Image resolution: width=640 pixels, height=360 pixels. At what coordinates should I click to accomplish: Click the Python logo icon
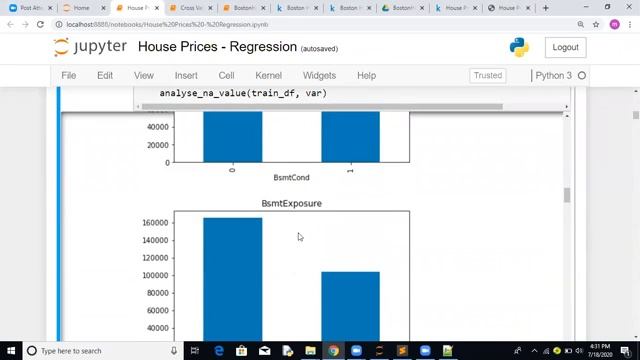pyautogui.click(x=519, y=47)
